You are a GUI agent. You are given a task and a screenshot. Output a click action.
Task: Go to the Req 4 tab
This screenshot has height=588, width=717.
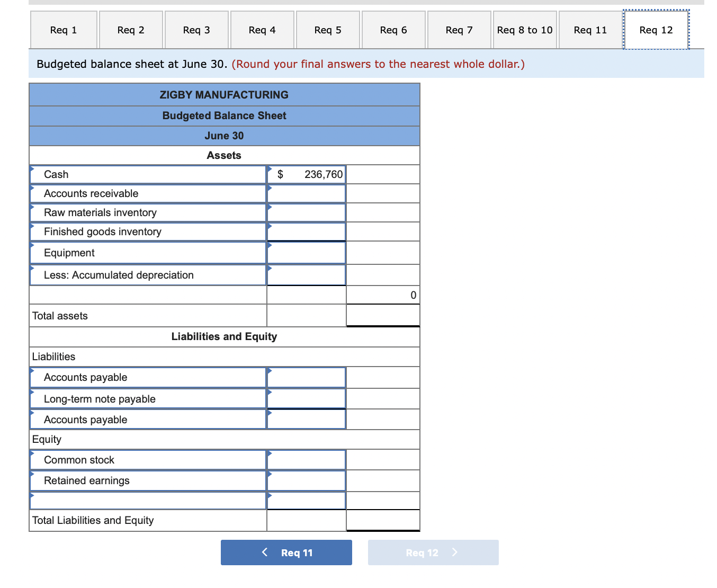coord(262,30)
